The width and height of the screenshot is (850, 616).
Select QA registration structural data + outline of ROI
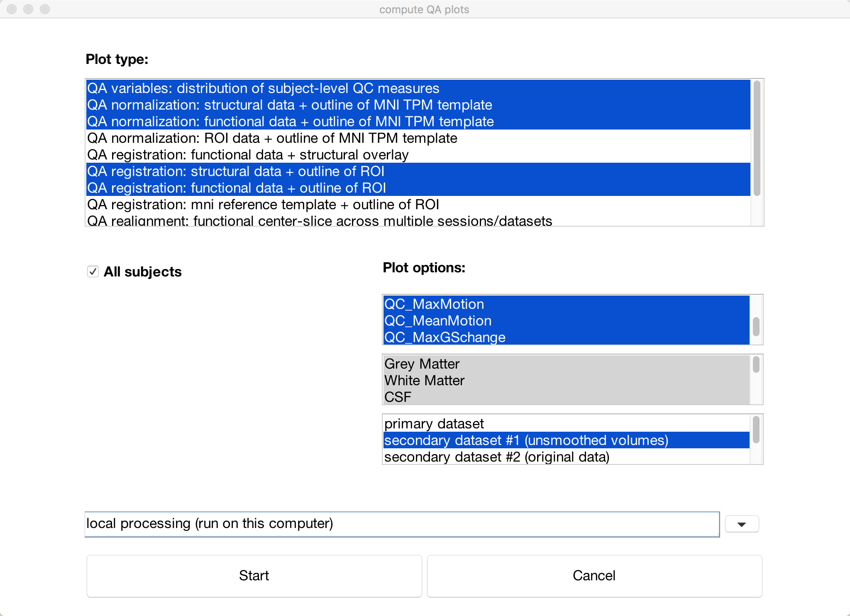(418, 171)
